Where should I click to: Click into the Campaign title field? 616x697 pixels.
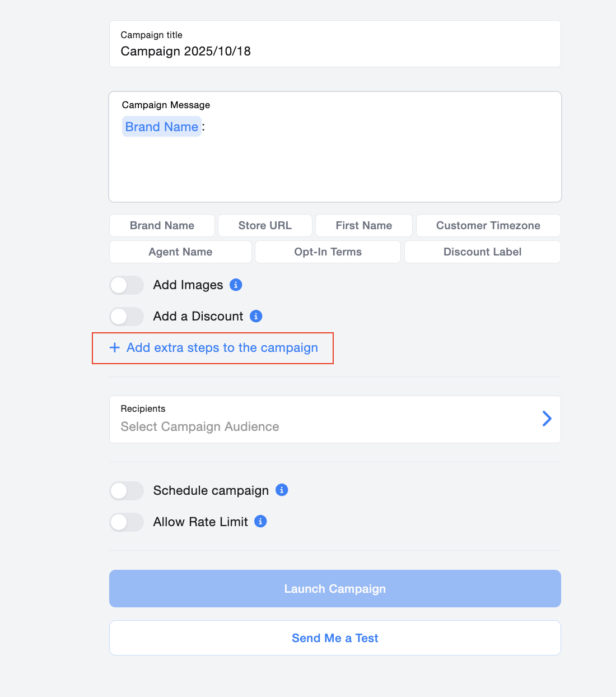coord(335,51)
